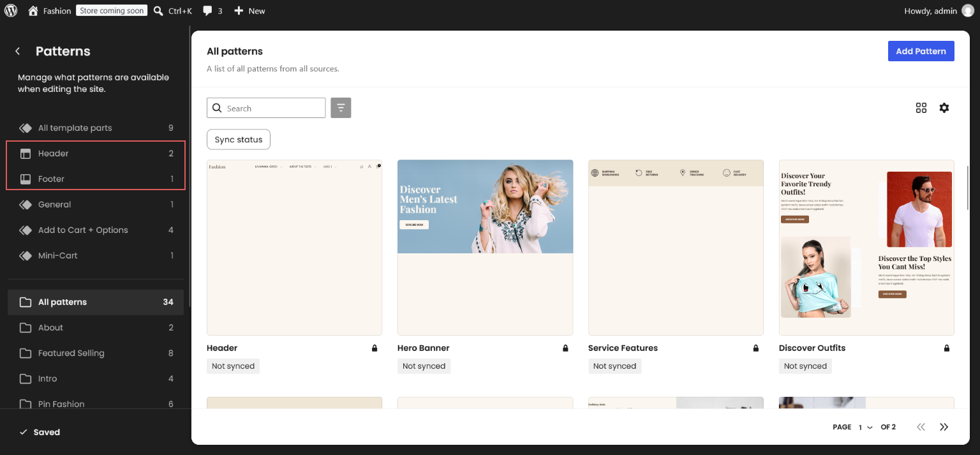Click the Saved status button

(40, 432)
